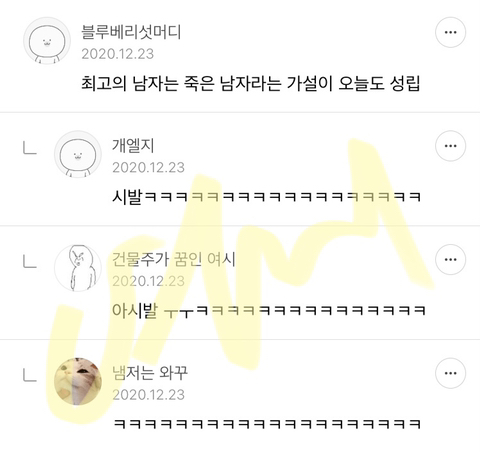
Task: Click 개엘지's profile avatar
Action: point(78,154)
